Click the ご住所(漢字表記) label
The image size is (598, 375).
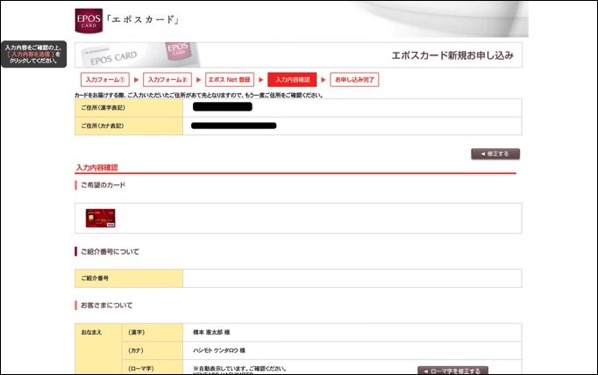coord(103,108)
